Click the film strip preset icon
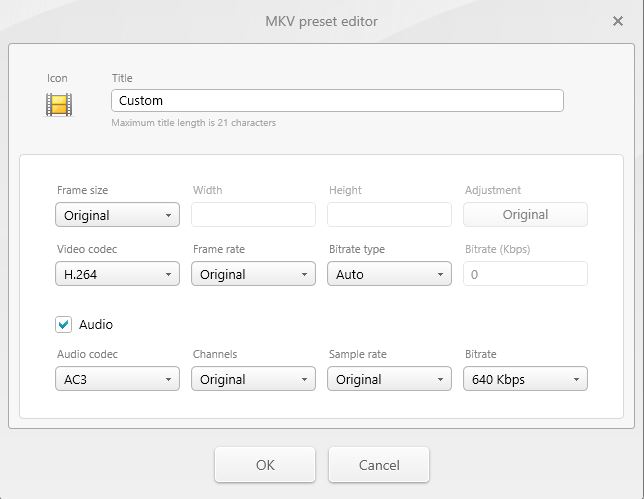Viewport: 644px width, 499px height. click(59, 105)
